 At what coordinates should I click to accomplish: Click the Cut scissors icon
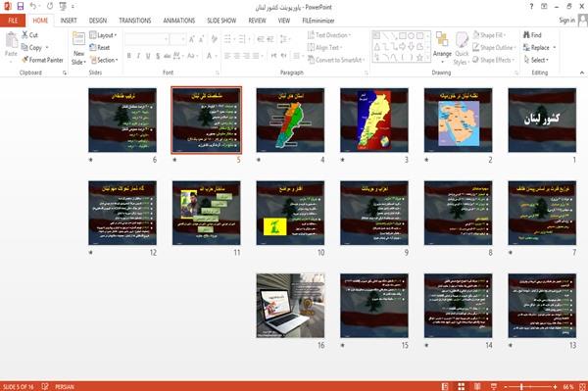tap(24, 35)
